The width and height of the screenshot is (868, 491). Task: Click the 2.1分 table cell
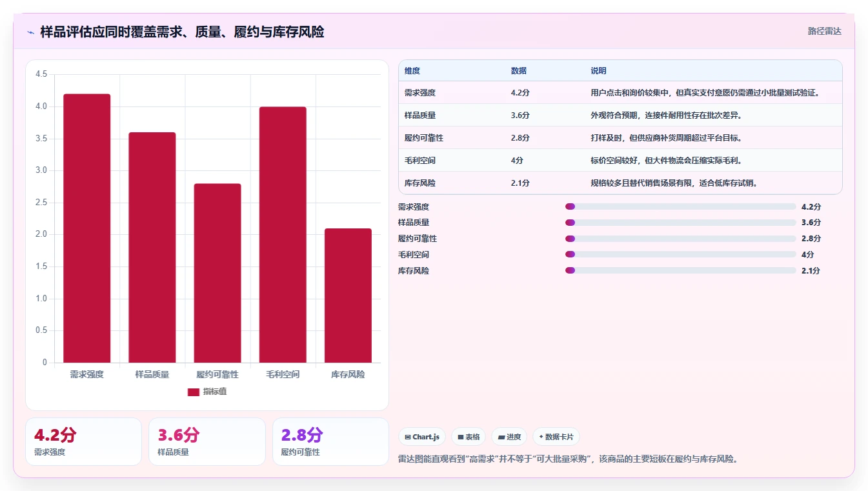tap(520, 183)
